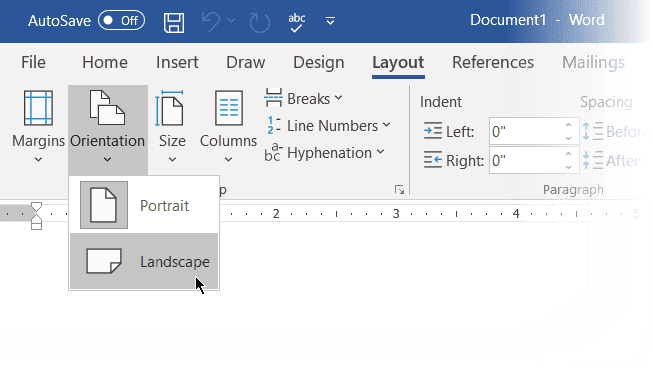Open the Draw tab
Image resolution: width=652 pixels, height=368 pixels.
tap(246, 62)
